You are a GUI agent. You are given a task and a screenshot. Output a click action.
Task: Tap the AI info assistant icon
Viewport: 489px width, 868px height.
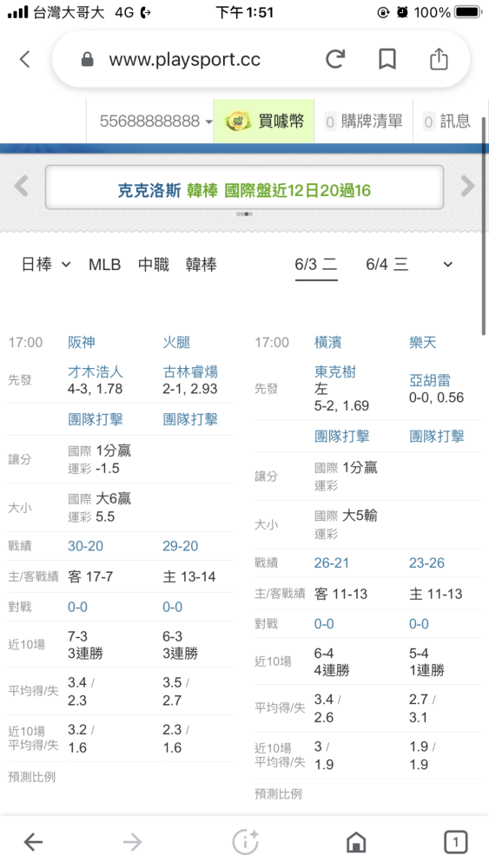point(245,842)
